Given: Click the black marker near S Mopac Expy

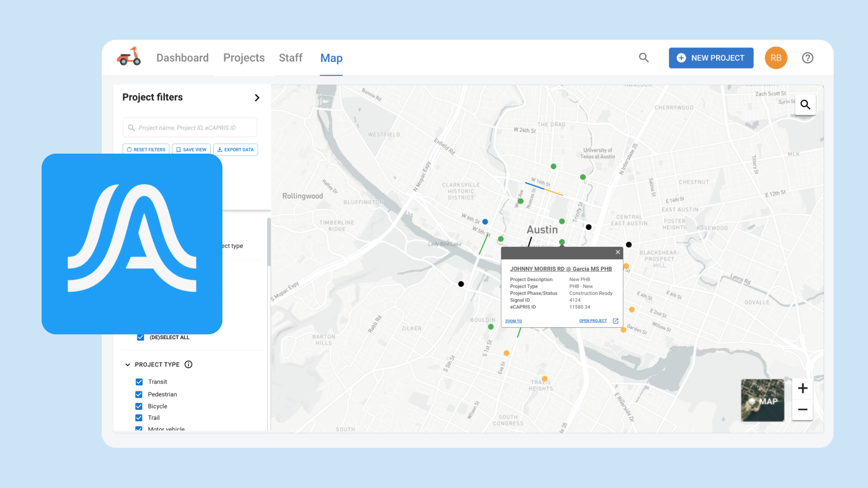Looking at the screenshot, I should click(x=461, y=284).
